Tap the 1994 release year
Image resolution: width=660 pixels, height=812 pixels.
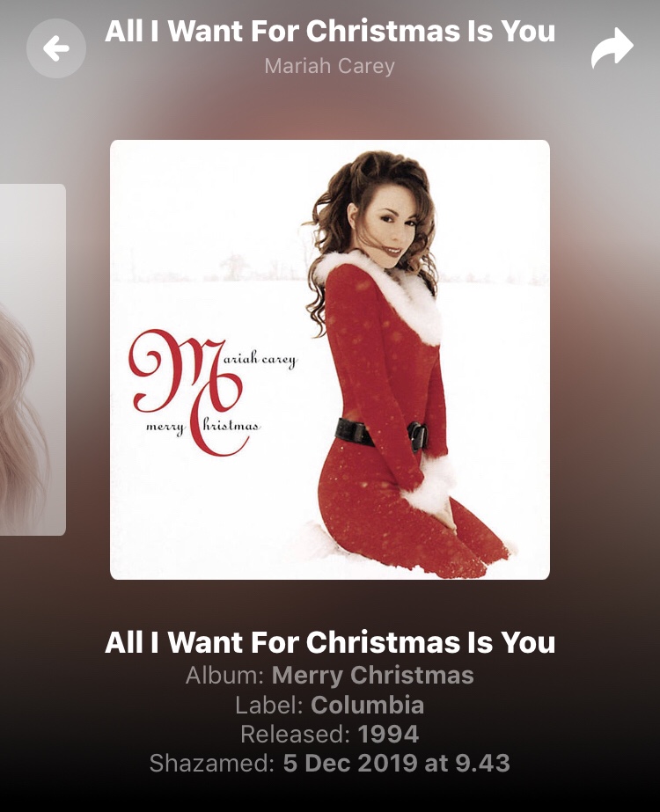388,734
